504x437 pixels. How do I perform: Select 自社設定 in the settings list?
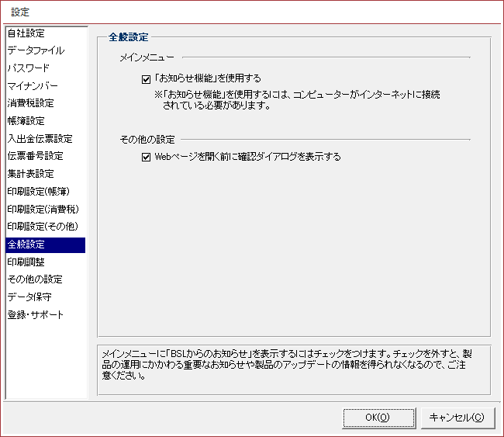coord(26,33)
